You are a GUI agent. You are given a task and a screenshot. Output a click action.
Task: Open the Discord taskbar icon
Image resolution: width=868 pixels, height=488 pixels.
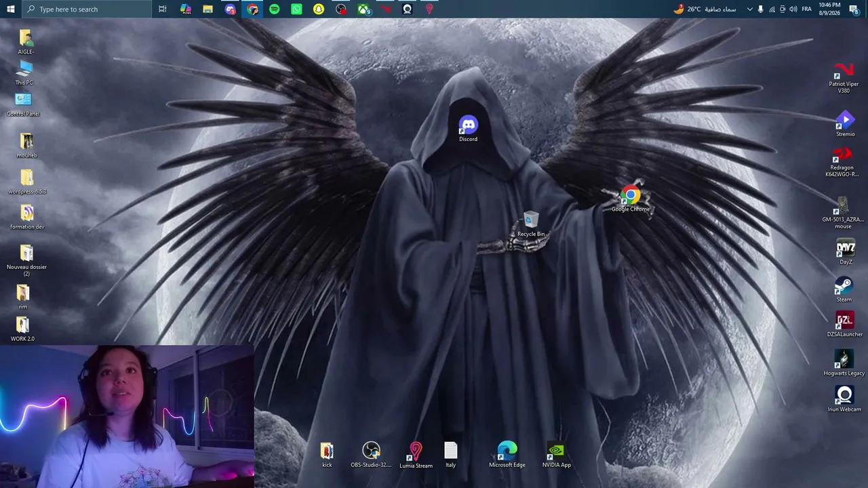click(x=230, y=9)
